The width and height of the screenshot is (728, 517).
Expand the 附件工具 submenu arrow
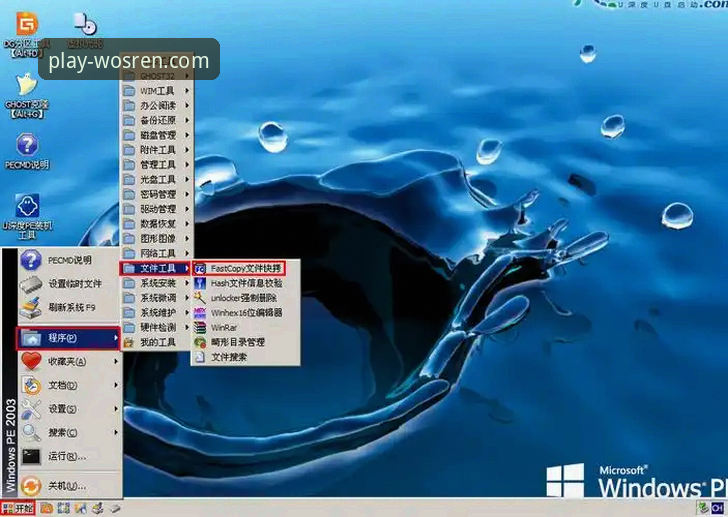(187, 150)
